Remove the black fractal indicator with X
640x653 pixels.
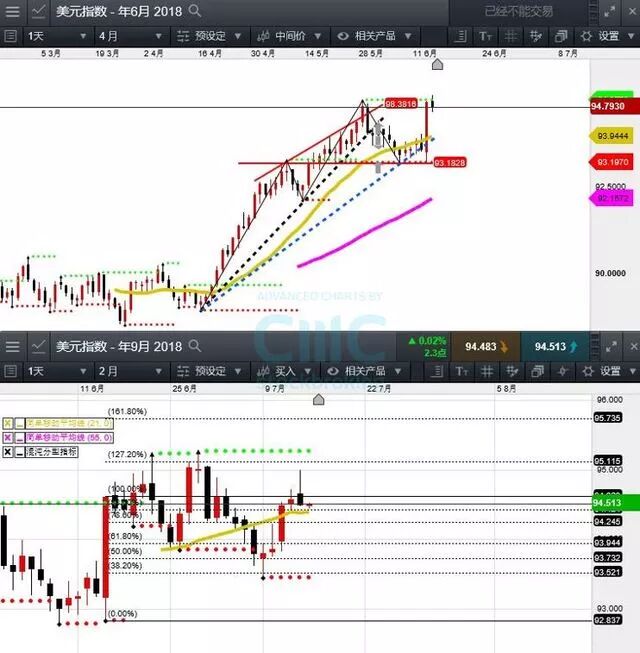click(x=8, y=452)
